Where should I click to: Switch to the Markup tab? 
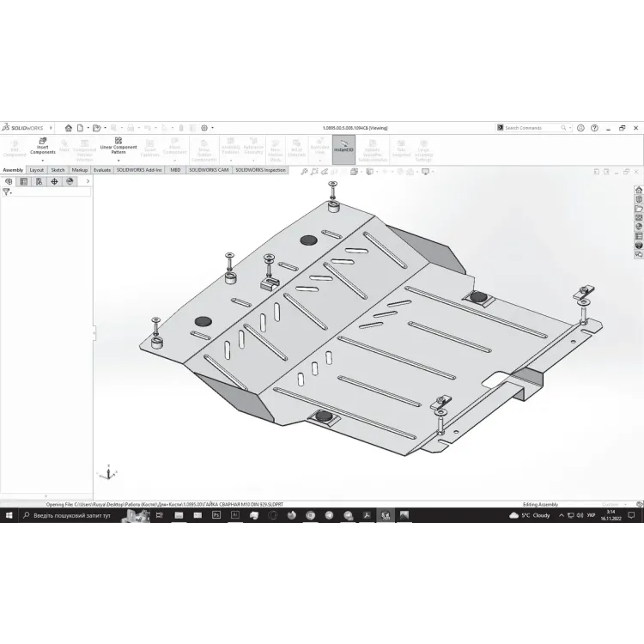(80, 170)
